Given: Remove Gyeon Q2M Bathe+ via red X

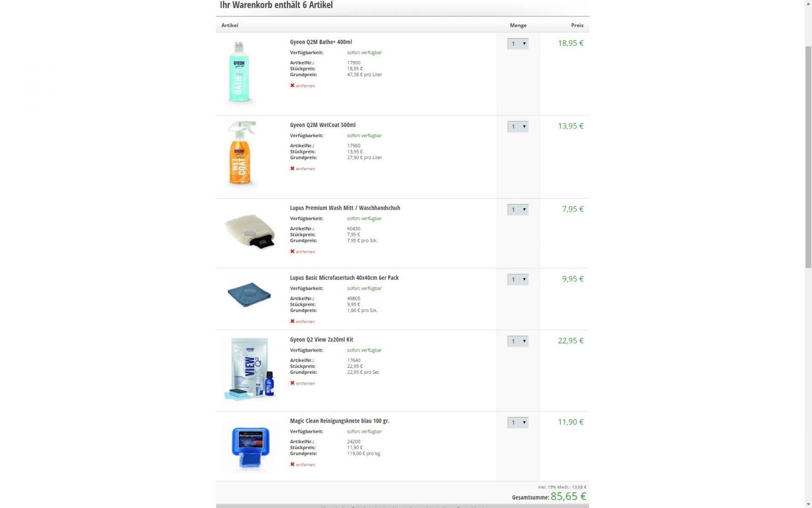Looking at the screenshot, I should pos(302,85).
